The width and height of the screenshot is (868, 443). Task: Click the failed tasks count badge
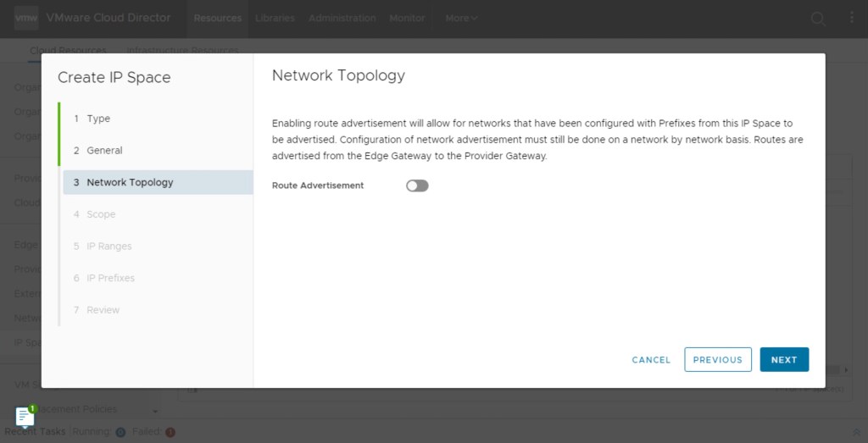tap(170, 432)
